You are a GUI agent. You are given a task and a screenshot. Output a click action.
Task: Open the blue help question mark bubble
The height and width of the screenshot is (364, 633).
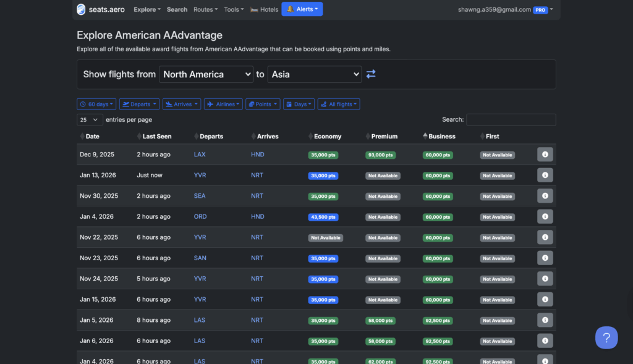(606, 337)
